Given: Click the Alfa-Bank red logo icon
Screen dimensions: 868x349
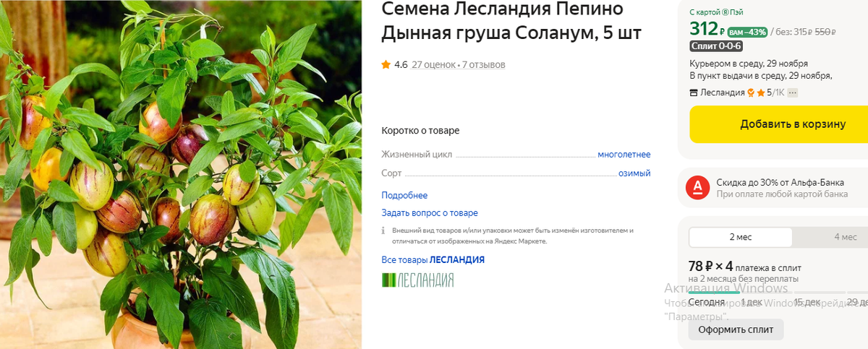Looking at the screenshot, I should (x=698, y=188).
